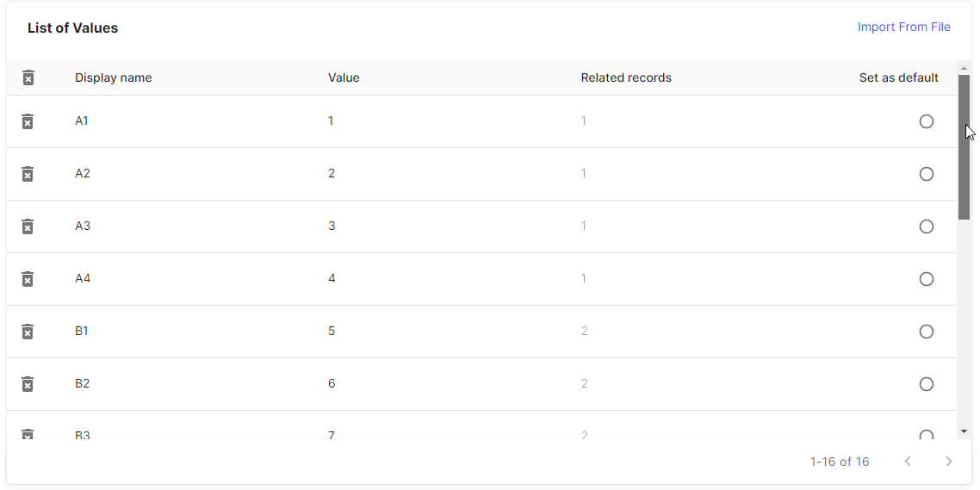Open Import From File link
Screen dimensions: 980x490
tap(903, 27)
